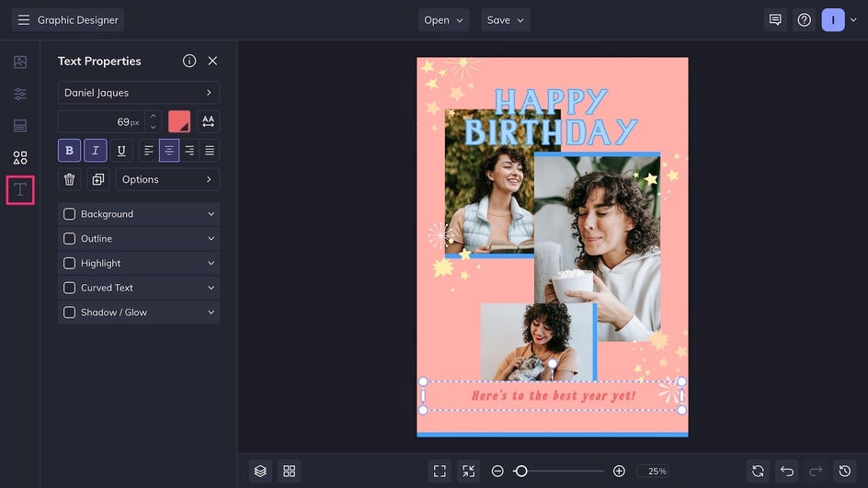Screen dimensions: 868x488
Task: Open the feedback comment icon
Action: [x=775, y=20]
